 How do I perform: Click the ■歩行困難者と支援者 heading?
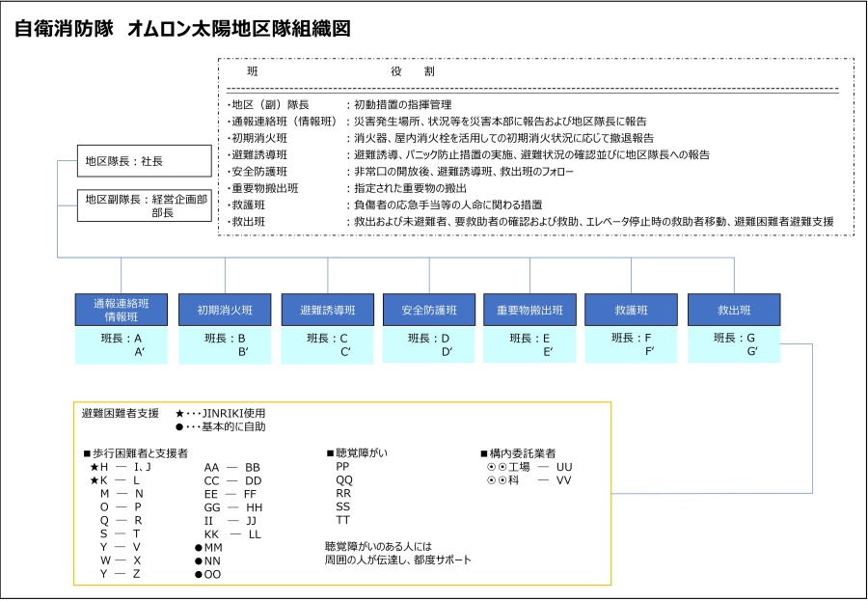pos(136,453)
